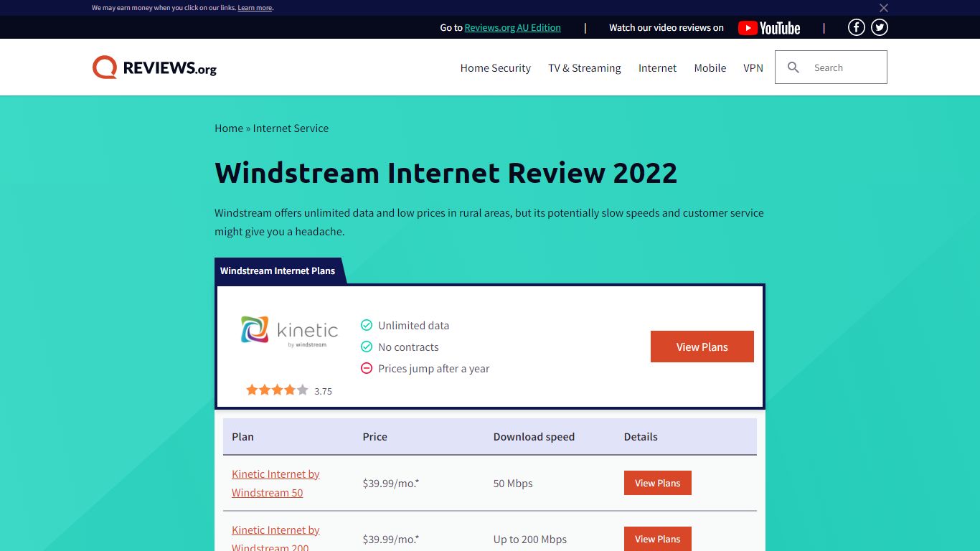Click the Unlimited data feature text

click(413, 325)
